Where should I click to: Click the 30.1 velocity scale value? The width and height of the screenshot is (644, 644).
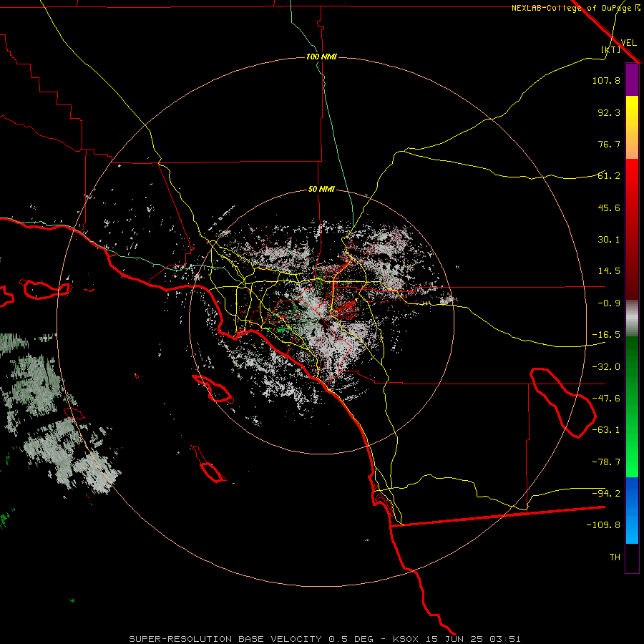[x=609, y=240]
